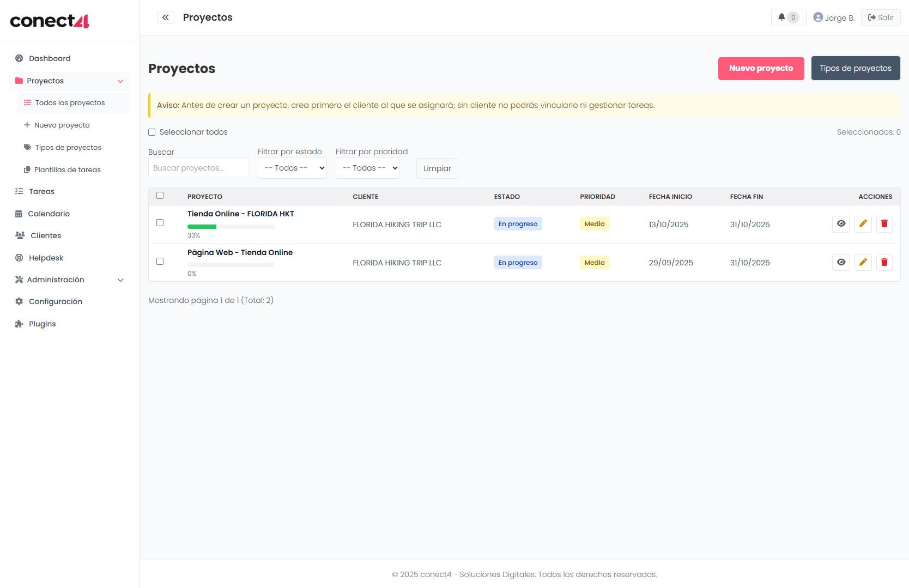
Task: Open Helpdesk in the sidebar
Action: [46, 258]
